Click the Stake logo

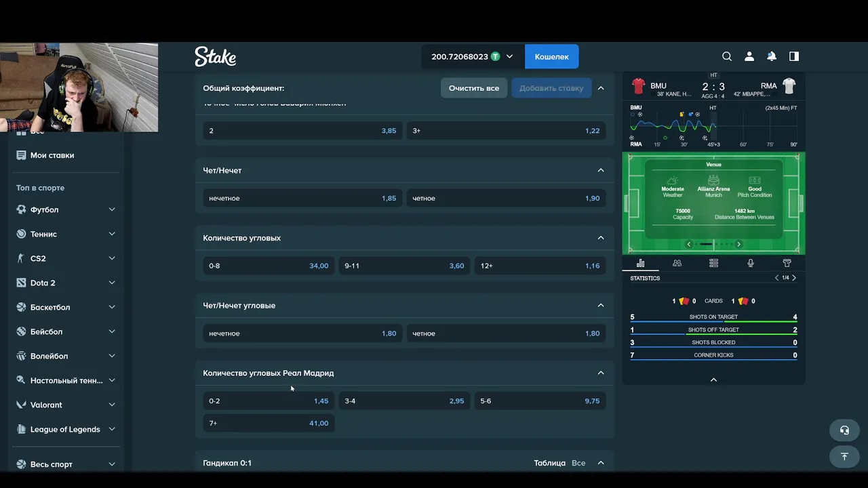(215, 56)
